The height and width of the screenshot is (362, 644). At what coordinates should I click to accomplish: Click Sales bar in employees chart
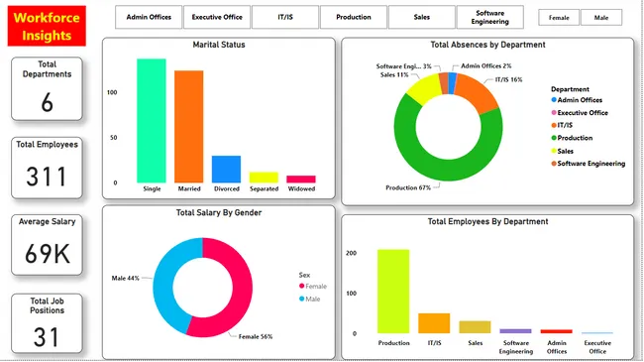click(475, 327)
